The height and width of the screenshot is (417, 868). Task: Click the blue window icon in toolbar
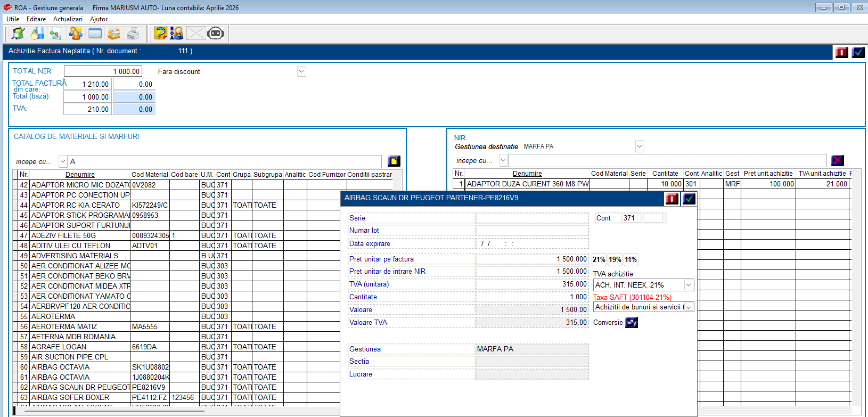(95, 34)
